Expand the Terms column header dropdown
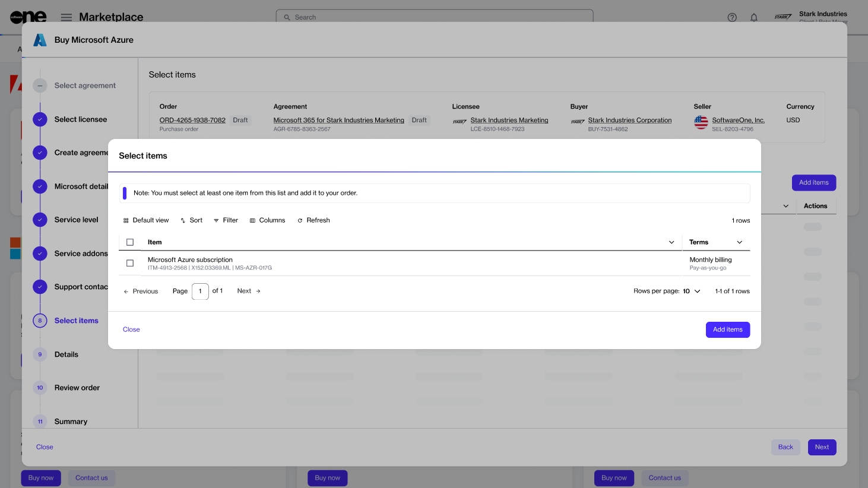The width and height of the screenshot is (868, 488). pos(739,242)
